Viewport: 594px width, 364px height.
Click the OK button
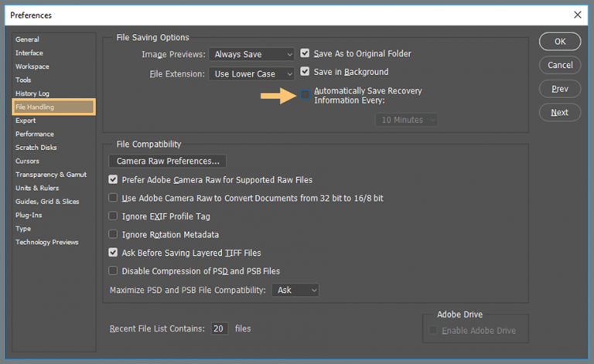pyautogui.click(x=559, y=42)
